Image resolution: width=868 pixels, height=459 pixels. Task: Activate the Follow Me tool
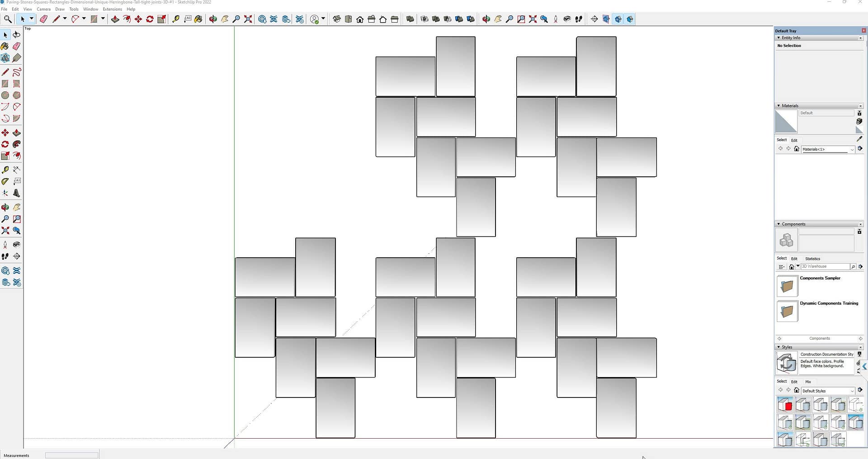click(17, 144)
